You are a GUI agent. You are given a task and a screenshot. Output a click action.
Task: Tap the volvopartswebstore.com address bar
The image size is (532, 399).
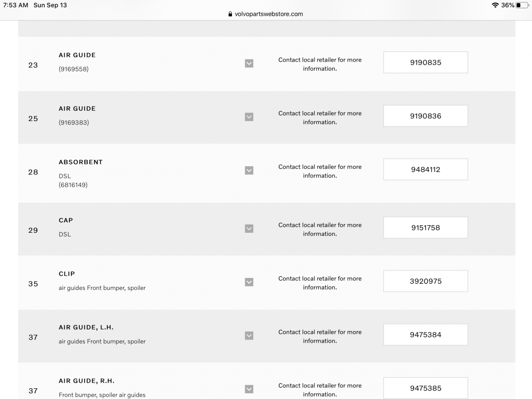(x=269, y=14)
